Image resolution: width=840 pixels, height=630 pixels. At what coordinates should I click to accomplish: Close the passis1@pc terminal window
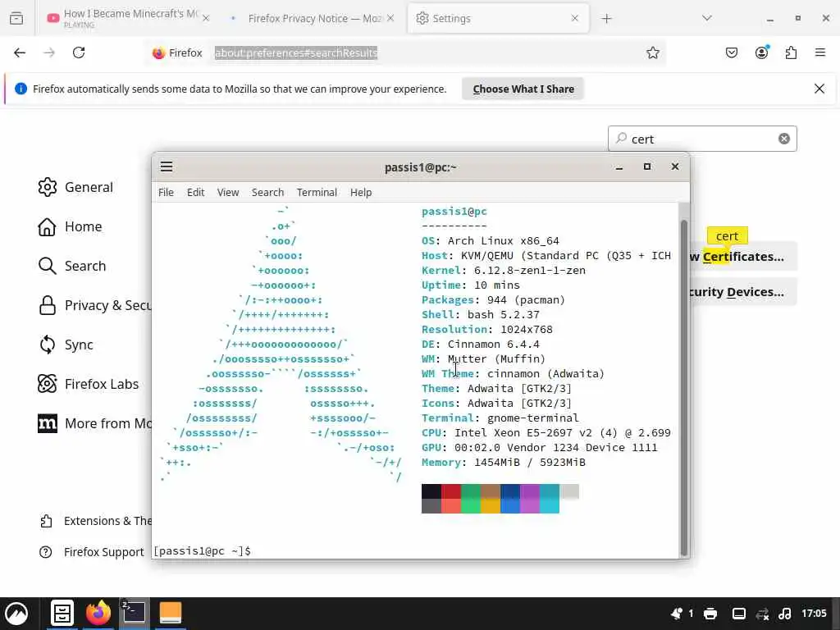tap(675, 167)
